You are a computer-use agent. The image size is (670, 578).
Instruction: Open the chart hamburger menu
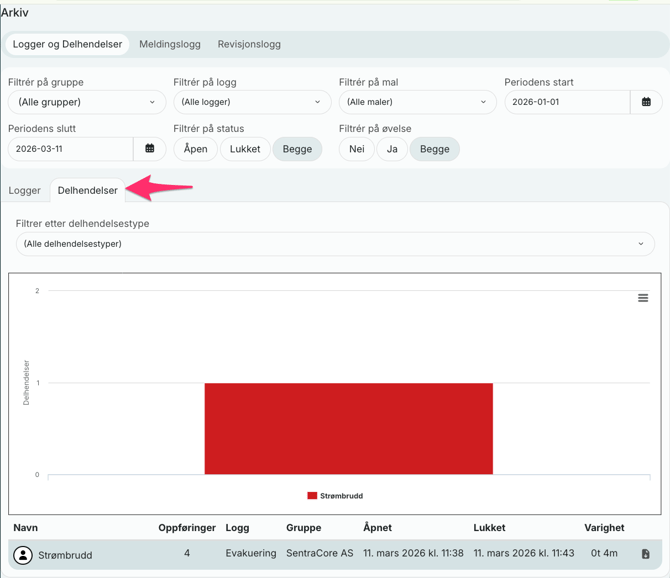coord(643,298)
